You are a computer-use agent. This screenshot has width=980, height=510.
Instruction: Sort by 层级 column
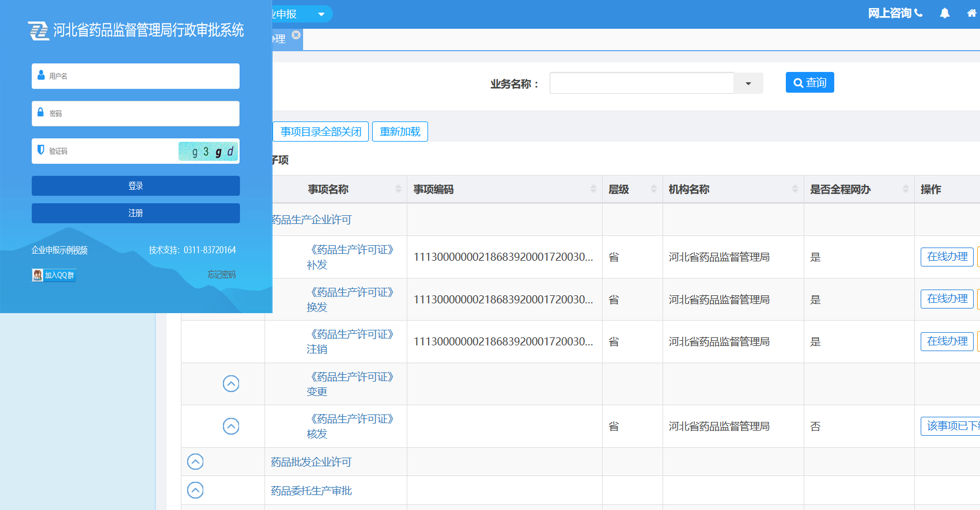[x=632, y=189]
